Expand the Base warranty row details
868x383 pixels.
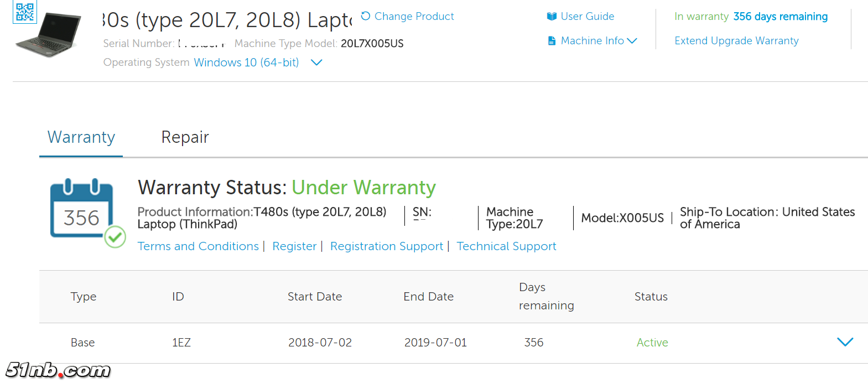click(x=845, y=342)
